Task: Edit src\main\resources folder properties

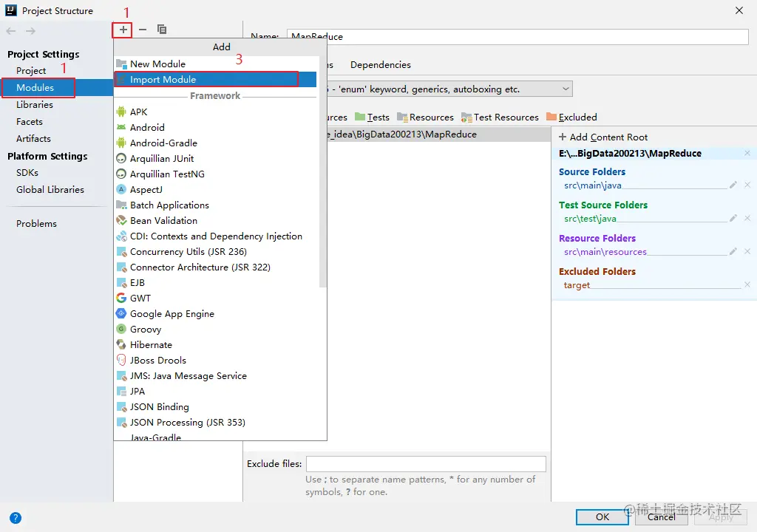Action: click(733, 251)
